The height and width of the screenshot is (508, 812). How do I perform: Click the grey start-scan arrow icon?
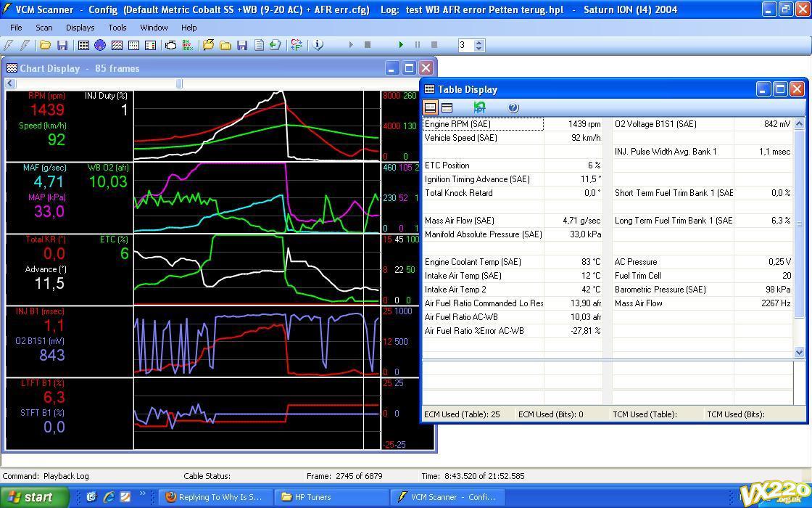tap(351, 45)
